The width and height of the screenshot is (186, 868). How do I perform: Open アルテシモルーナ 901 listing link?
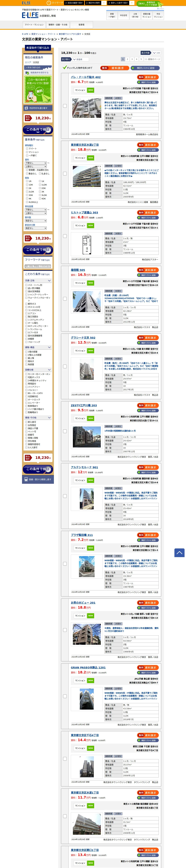pos(84,467)
